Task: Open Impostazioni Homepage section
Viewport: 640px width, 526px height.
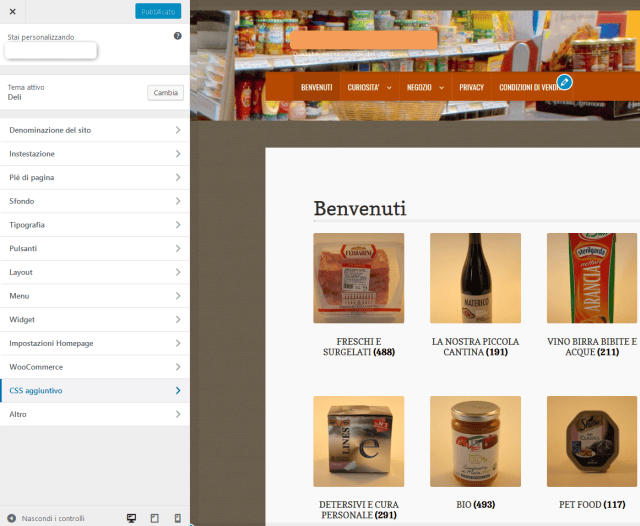Action: pos(95,343)
